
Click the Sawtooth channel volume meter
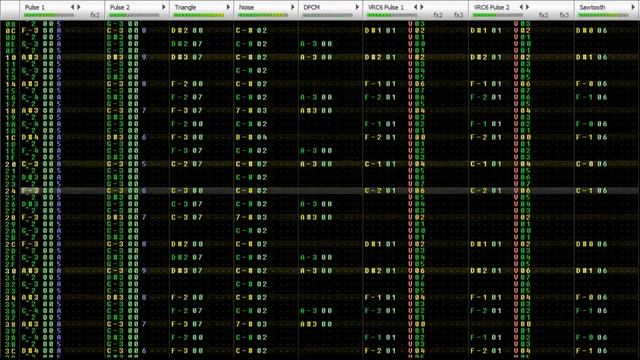pyautogui.click(x=603, y=15)
